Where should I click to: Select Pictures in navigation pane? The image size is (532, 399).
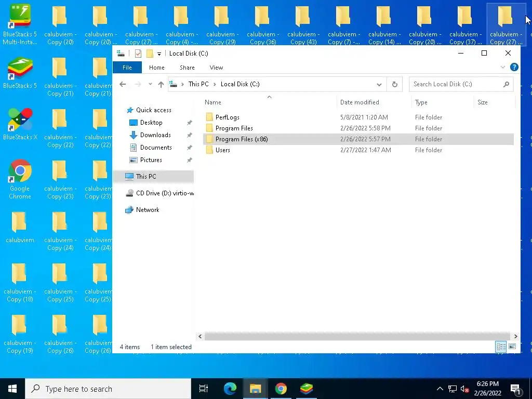click(151, 160)
